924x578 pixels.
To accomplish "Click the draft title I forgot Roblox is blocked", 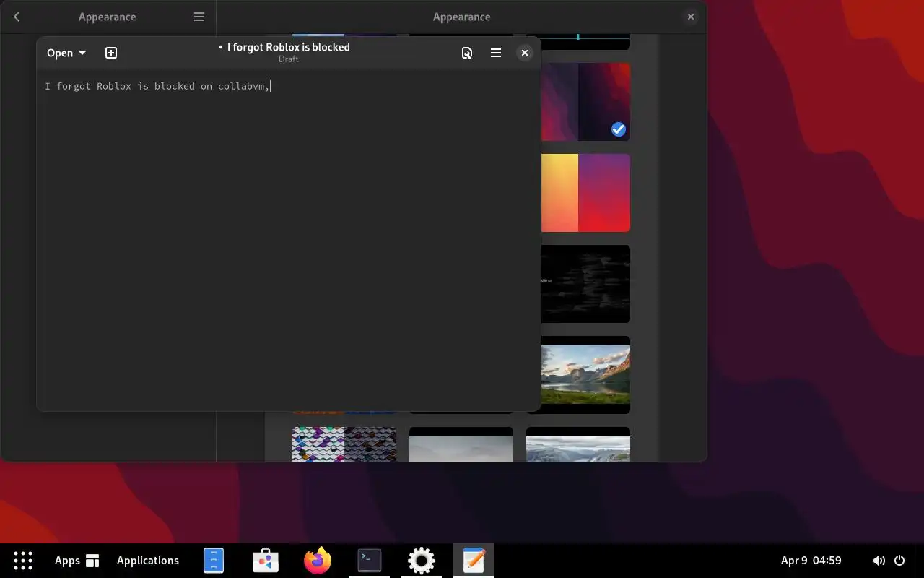I will click(289, 47).
